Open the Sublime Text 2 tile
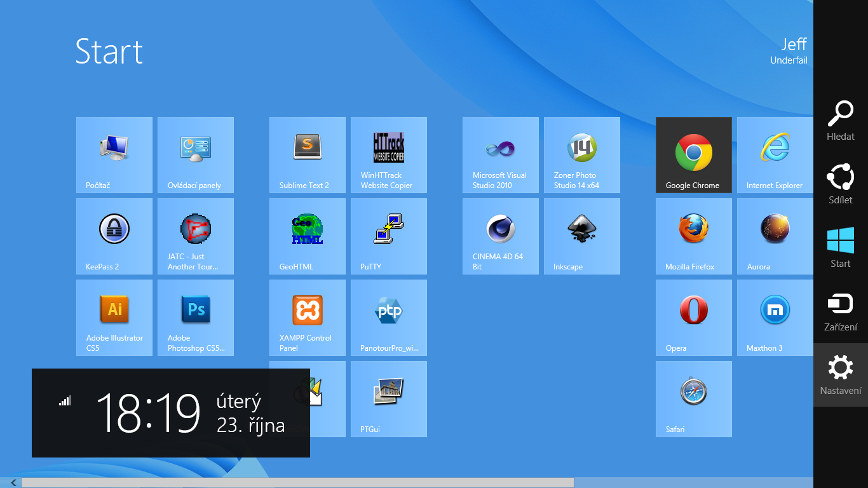868x488 pixels. [x=307, y=154]
